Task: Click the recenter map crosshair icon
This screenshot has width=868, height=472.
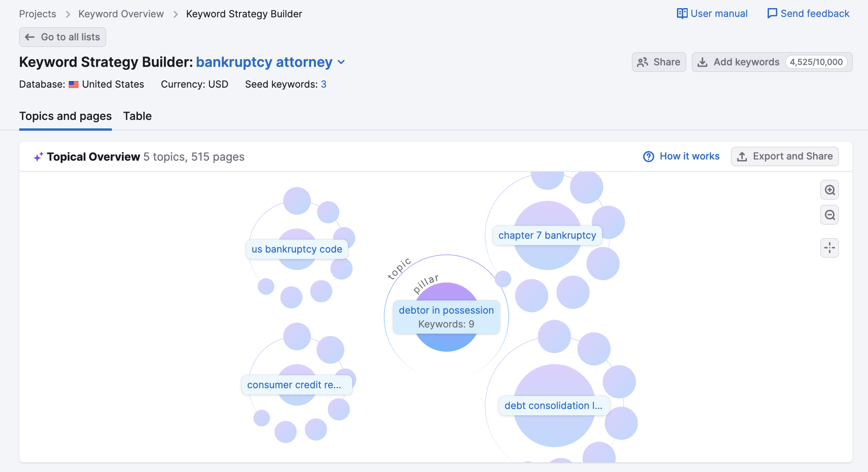Action: tap(829, 248)
